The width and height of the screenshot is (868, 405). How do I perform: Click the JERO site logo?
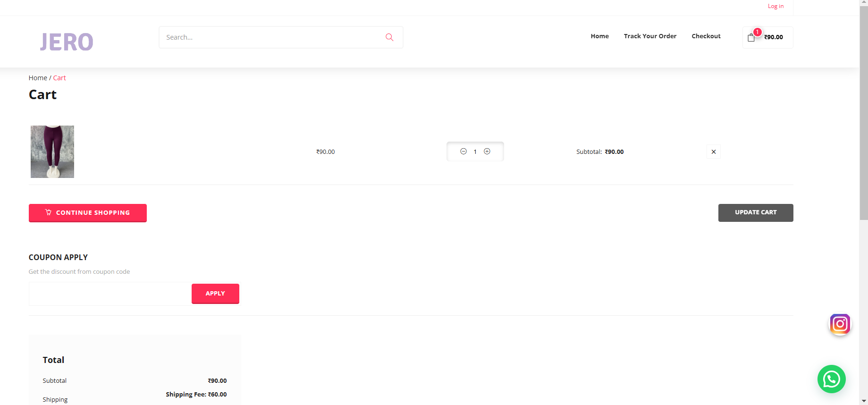pyautogui.click(x=67, y=42)
